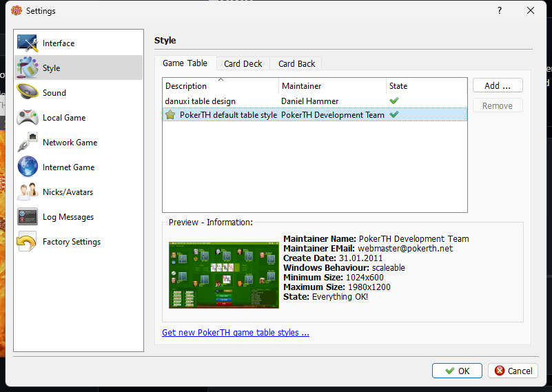Viewport: 552px width, 392px height.
Task: Open Get new PokerTH game table styles link
Action: pos(236,332)
